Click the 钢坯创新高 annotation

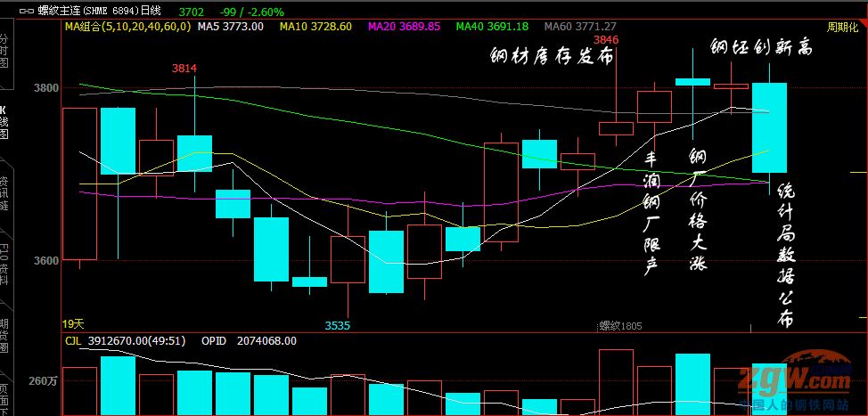pos(762,47)
